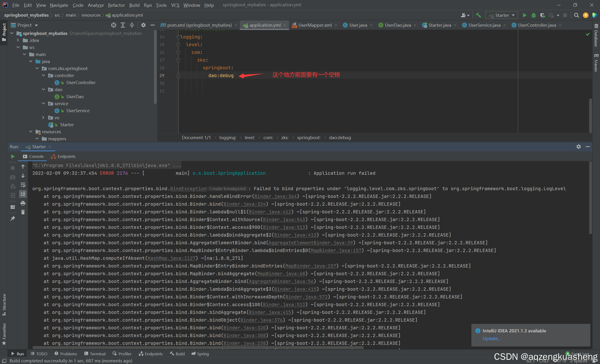
Task: Click Select Opened File target icon
Action: 113,25
